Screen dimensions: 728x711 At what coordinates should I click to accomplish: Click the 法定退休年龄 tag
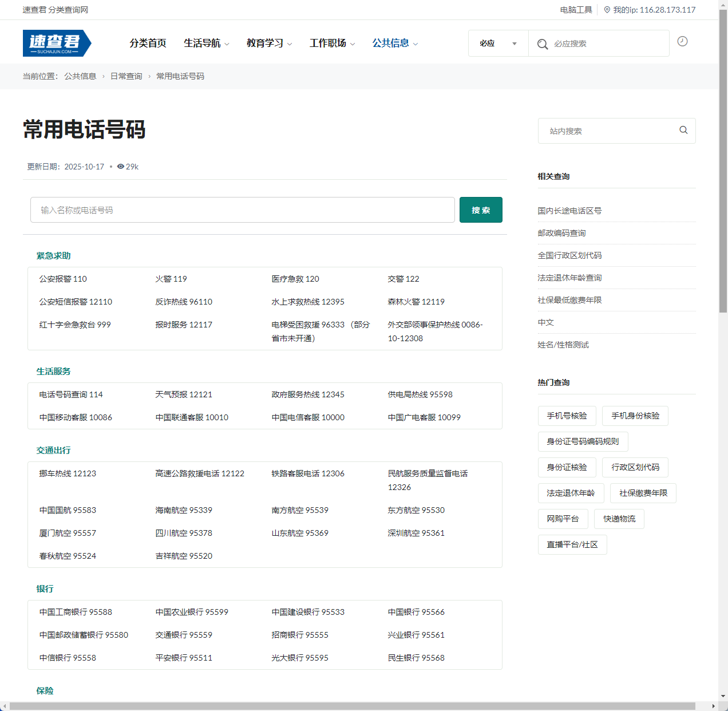[571, 493]
